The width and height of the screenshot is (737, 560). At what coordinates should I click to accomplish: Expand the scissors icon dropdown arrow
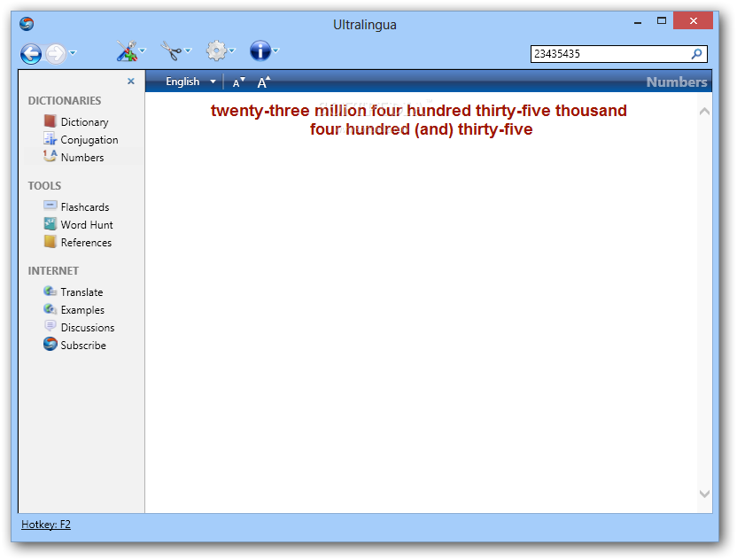188,51
